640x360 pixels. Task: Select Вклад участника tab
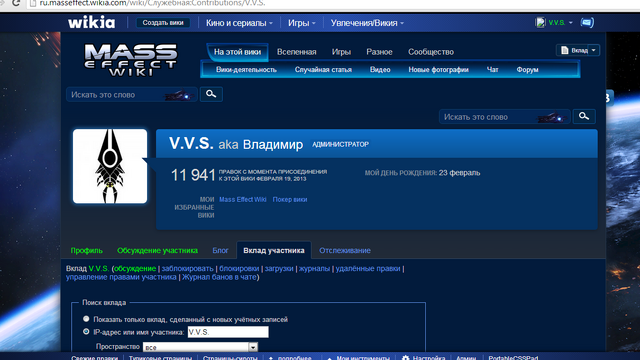click(274, 250)
